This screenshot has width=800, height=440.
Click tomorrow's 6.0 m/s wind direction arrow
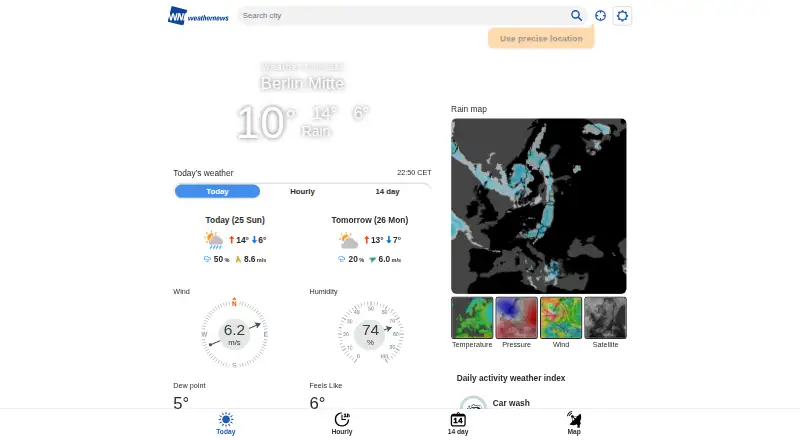372,259
